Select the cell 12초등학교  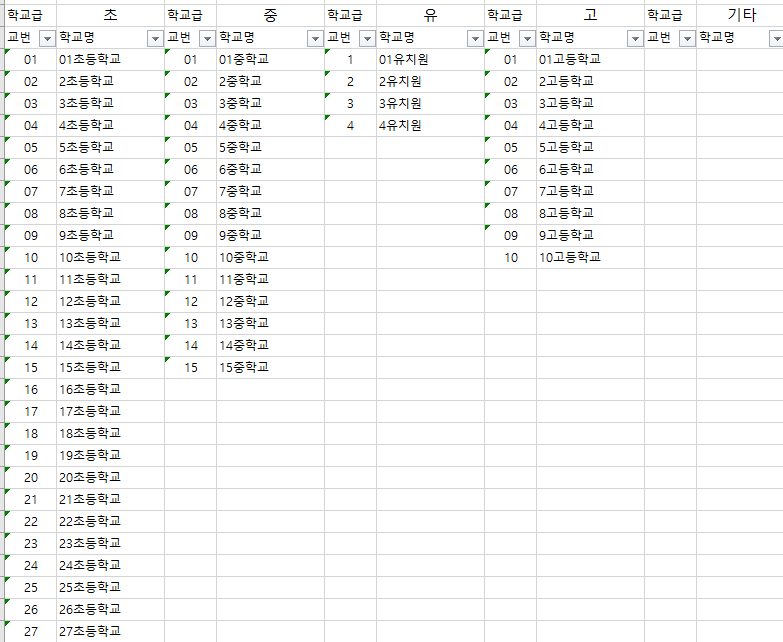(x=110, y=301)
